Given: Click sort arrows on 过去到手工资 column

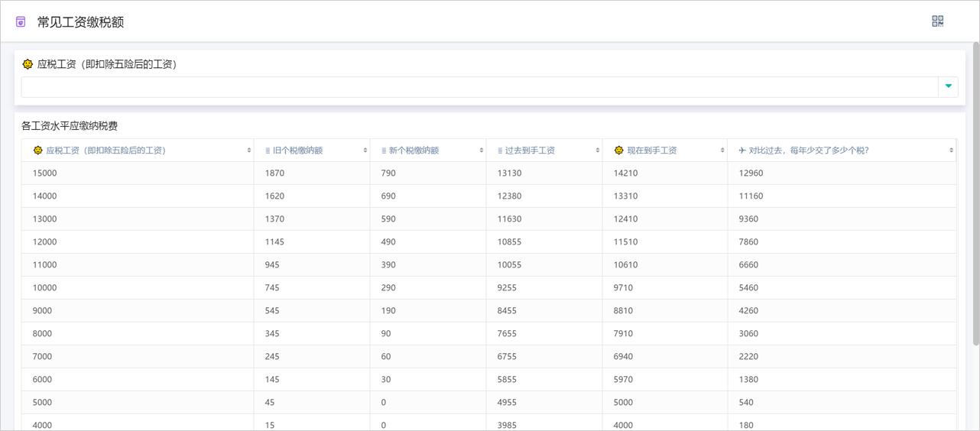Looking at the screenshot, I should pyautogui.click(x=598, y=151).
